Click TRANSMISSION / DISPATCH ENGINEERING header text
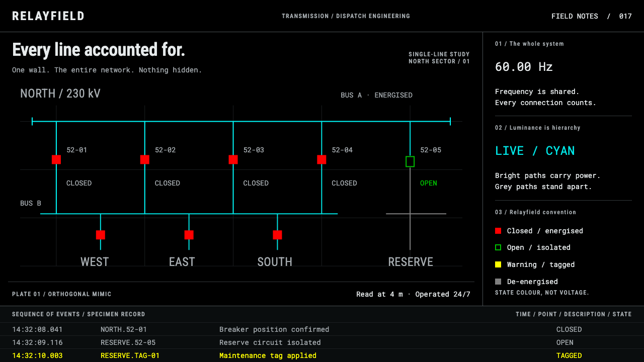Image resolution: width=644 pixels, height=362 pixels. click(346, 16)
